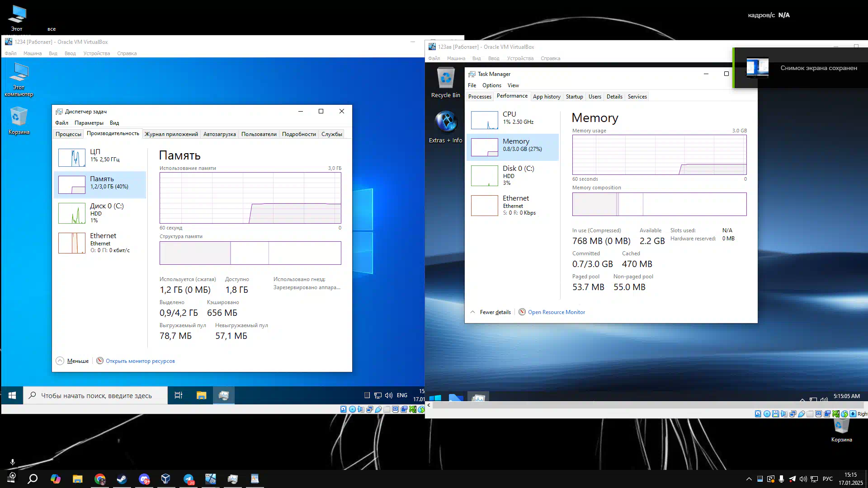Viewport: 868px width, 488px height.
Task: Open Recycle Bin icon in 123ав VM desktop
Action: point(446,83)
